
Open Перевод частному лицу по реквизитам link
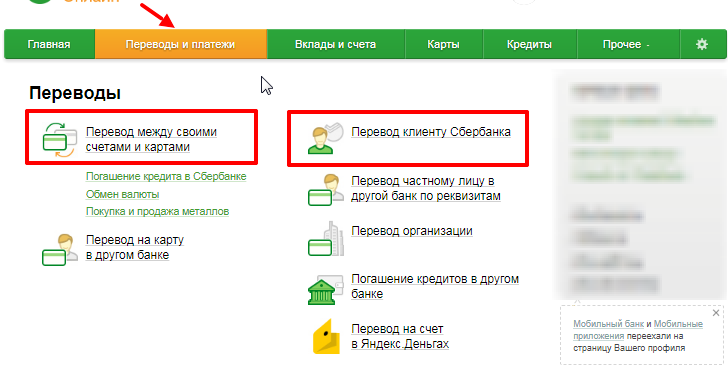[426, 188]
